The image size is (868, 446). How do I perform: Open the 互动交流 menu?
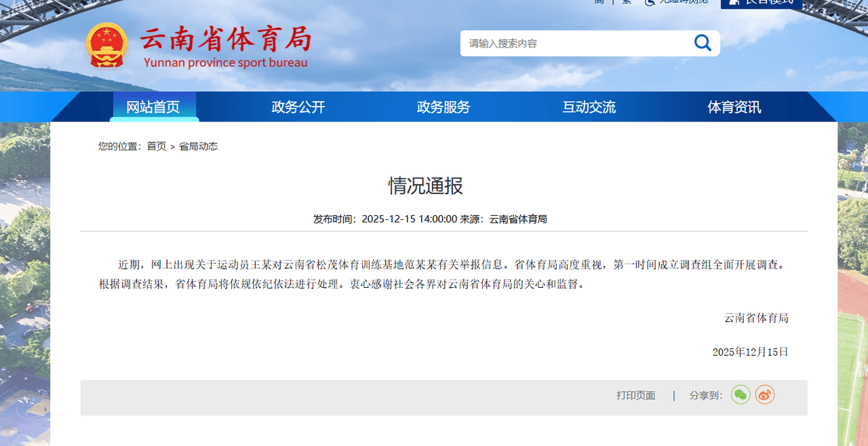coord(588,107)
